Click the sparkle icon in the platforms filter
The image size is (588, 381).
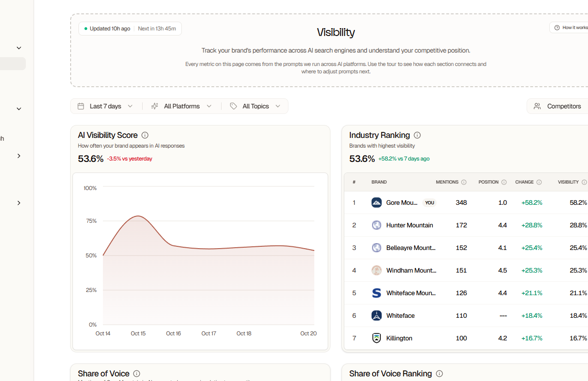tap(154, 106)
